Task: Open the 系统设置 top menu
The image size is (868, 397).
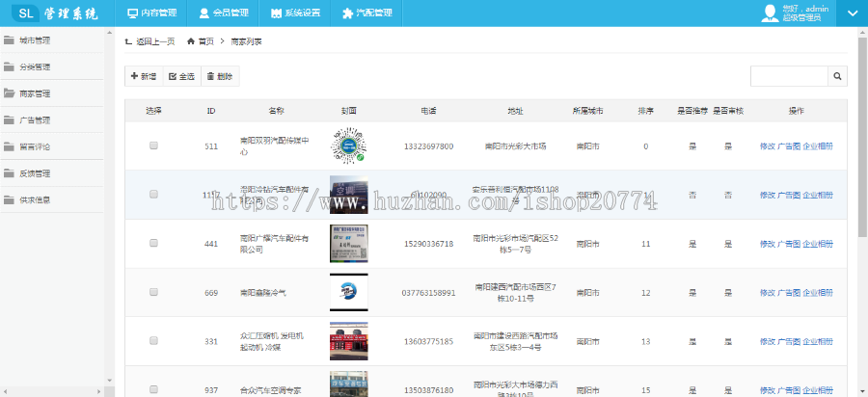Action: click(x=295, y=13)
